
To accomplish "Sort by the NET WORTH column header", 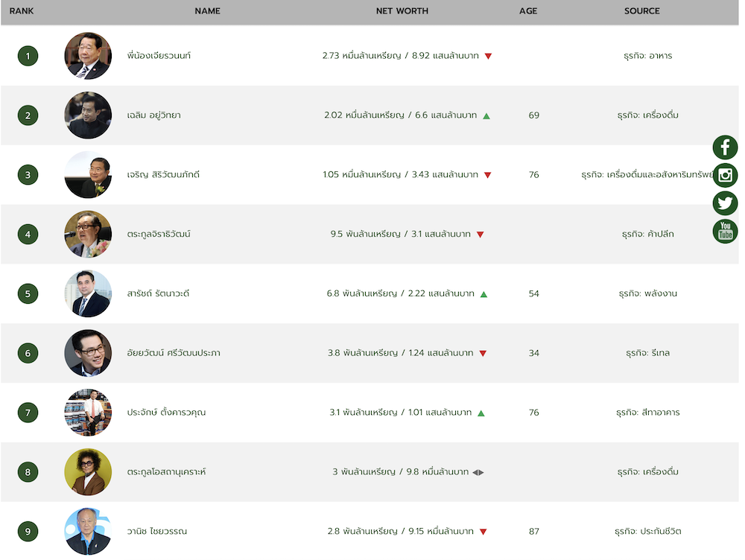I will pyautogui.click(x=402, y=11).
